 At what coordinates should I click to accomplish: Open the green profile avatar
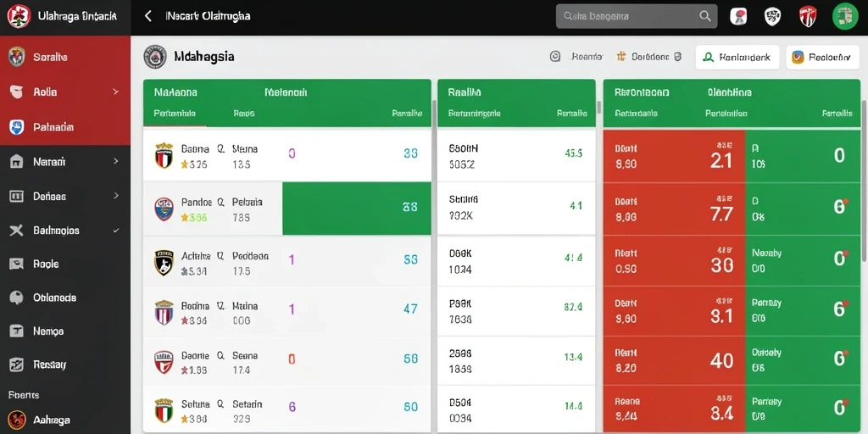point(845,16)
